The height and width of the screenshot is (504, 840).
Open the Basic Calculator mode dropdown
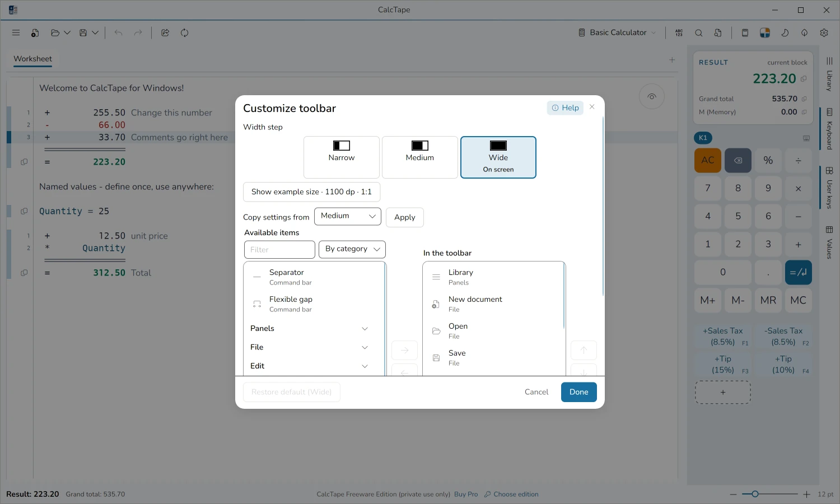click(x=617, y=32)
